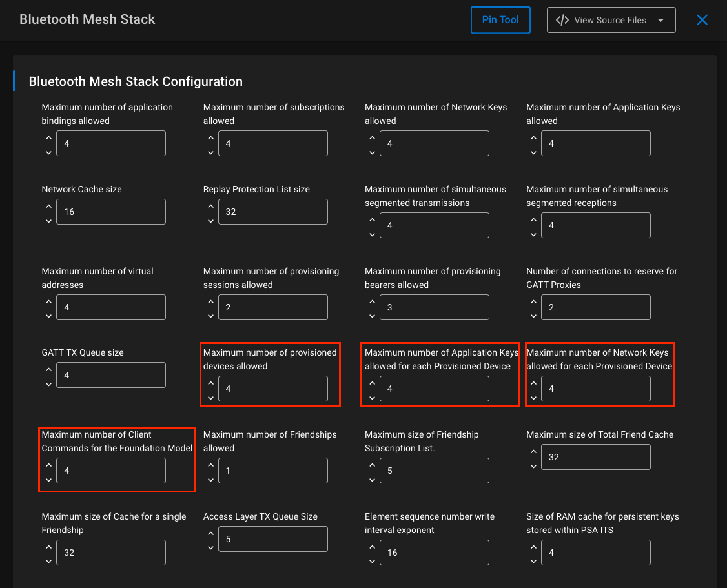Close the Bluetooth Mesh Stack tool
This screenshot has width=727, height=588.
(702, 19)
